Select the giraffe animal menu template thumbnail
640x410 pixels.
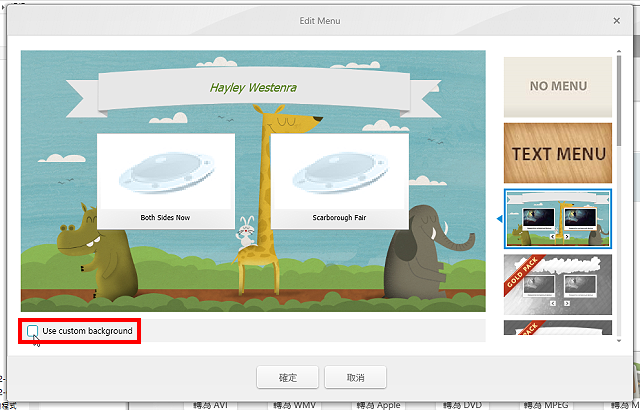[558, 219]
